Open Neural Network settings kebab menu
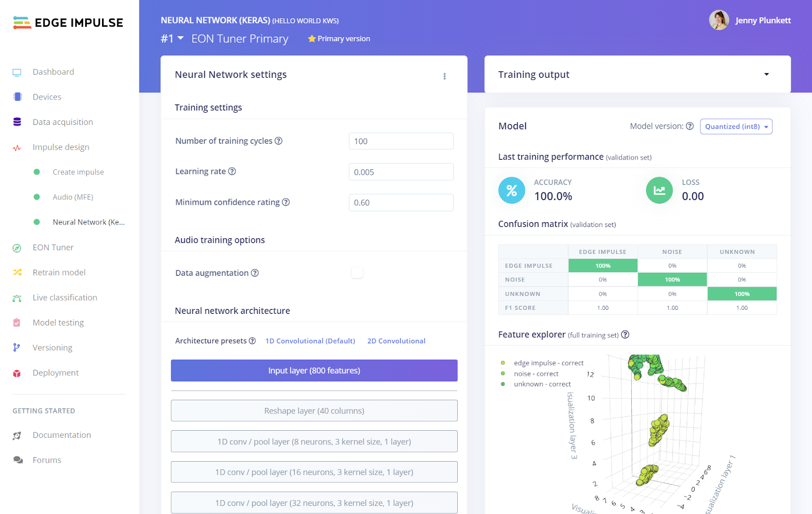The image size is (812, 514). tap(445, 76)
